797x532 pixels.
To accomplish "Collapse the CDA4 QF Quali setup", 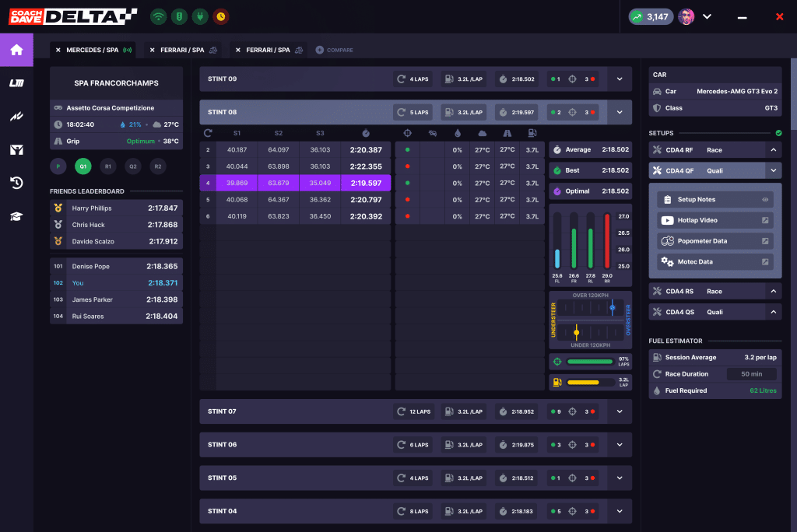I will coord(773,171).
